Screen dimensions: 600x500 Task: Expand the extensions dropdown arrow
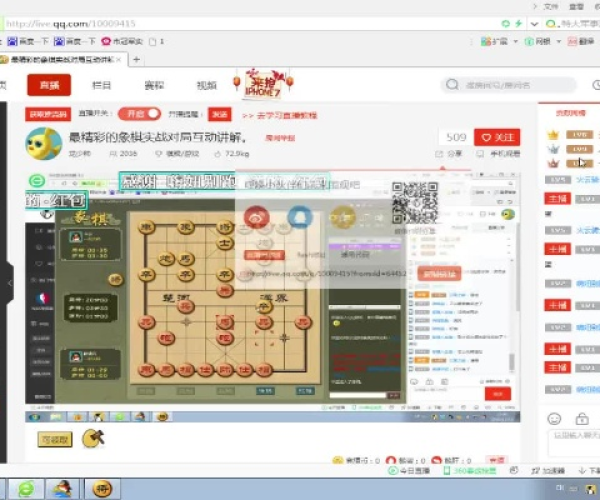(515, 41)
